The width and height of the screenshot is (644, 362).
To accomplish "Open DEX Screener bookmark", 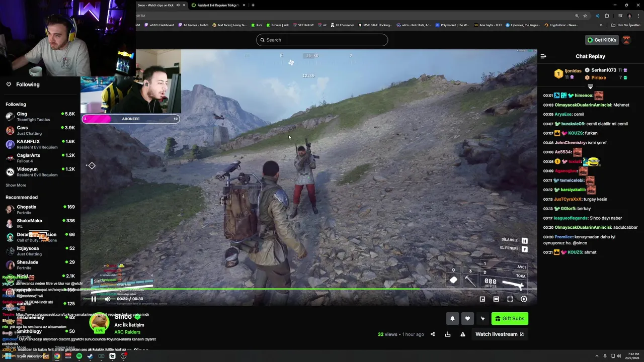I will click(342, 25).
